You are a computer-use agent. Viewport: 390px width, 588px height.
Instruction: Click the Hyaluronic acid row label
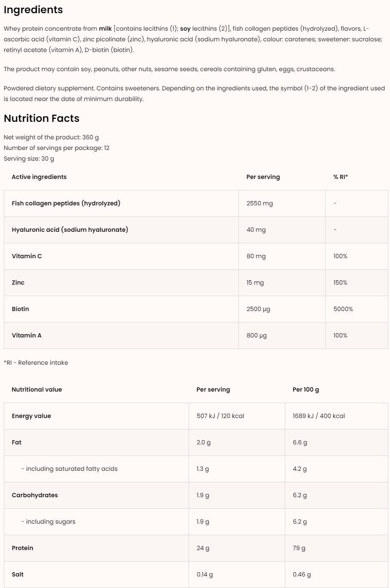click(x=70, y=230)
